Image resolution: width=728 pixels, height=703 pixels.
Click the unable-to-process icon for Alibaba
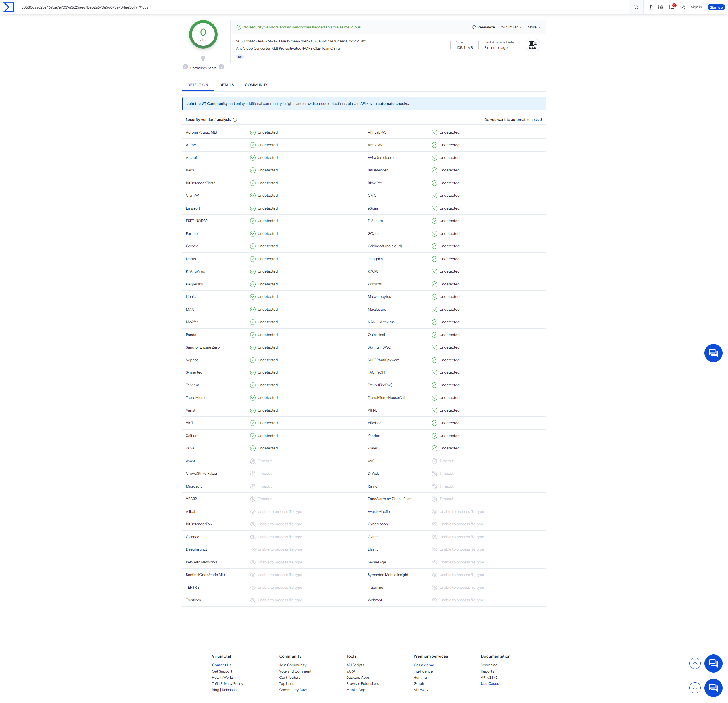[x=253, y=511]
